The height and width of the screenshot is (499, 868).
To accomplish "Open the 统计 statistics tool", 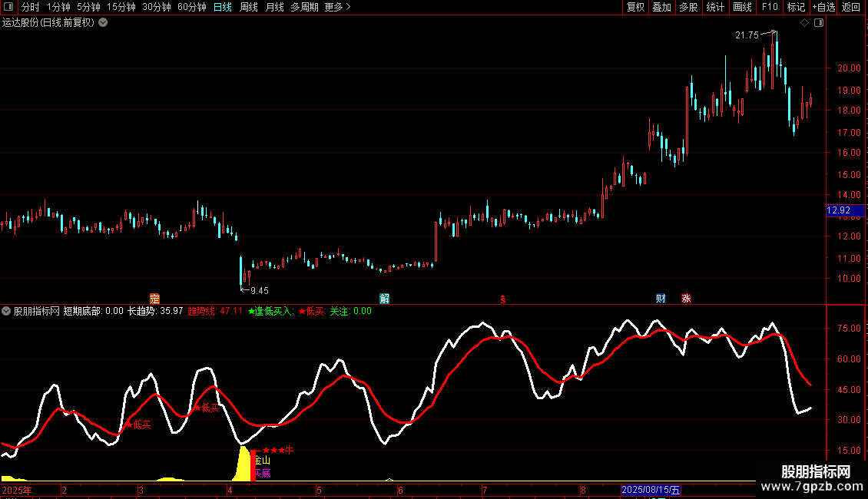I will [x=715, y=7].
